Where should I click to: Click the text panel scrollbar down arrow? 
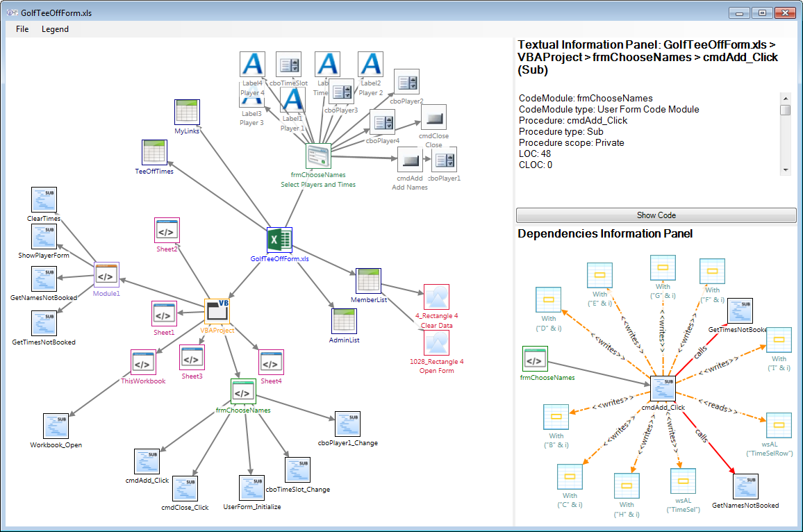tap(785, 169)
